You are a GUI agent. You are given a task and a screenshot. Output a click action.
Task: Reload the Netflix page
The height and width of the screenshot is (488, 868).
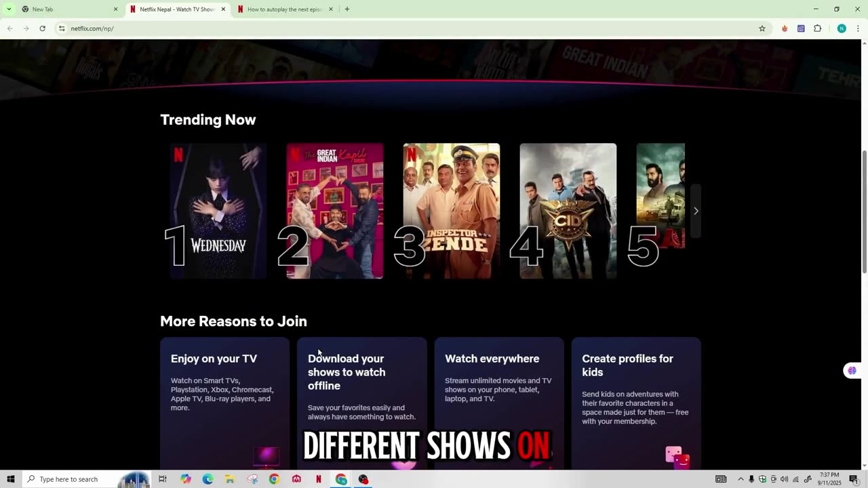42,28
